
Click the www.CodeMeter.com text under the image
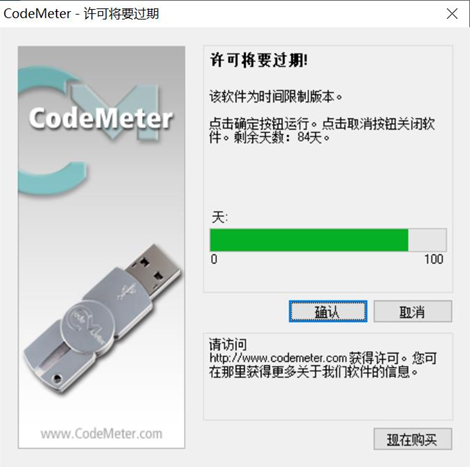click(101, 434)
